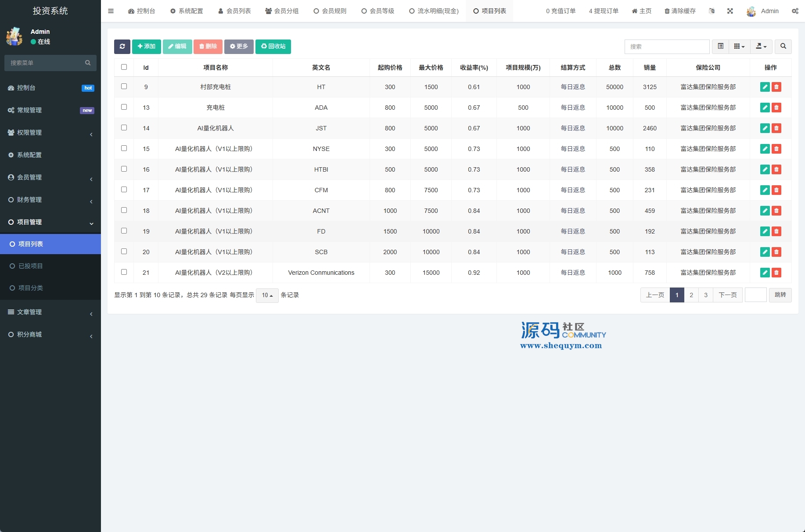Click the green 添加 button
The image size is (805, 532).
[146, 47]
